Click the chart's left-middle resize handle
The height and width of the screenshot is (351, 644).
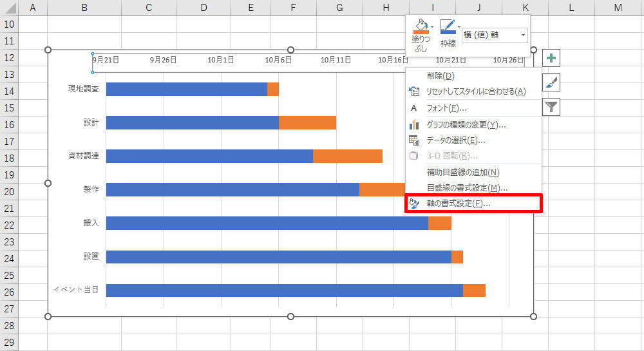(48, 183)
